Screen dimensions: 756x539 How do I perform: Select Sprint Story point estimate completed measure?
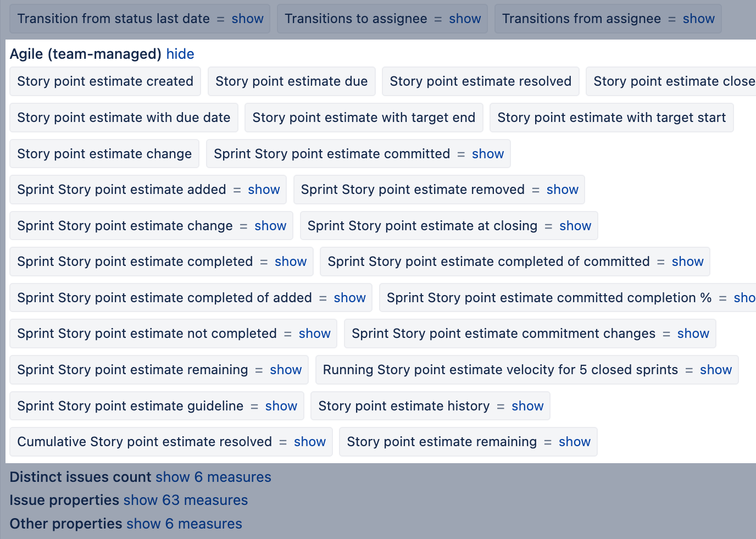point(135,262)
